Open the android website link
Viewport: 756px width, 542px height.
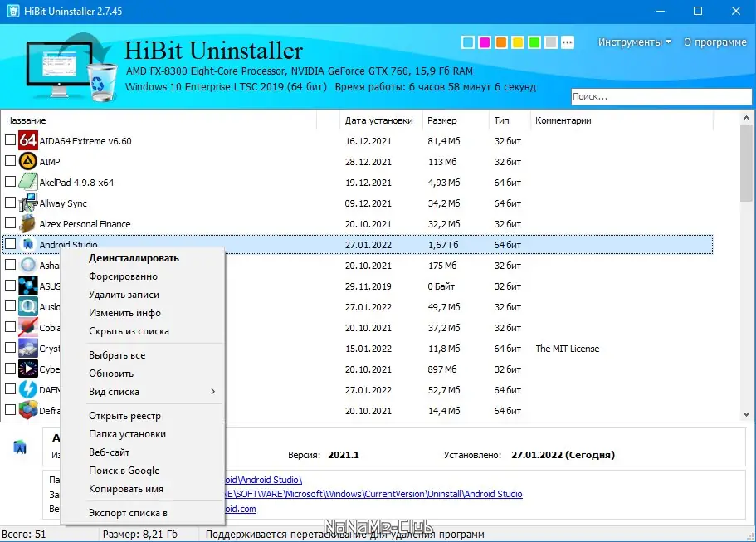241,509
